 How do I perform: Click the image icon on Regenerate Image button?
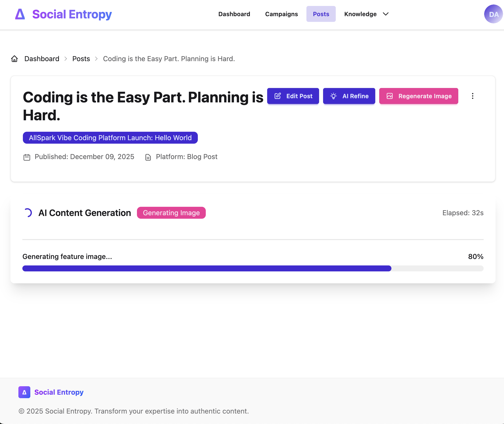tap(390, 96)
